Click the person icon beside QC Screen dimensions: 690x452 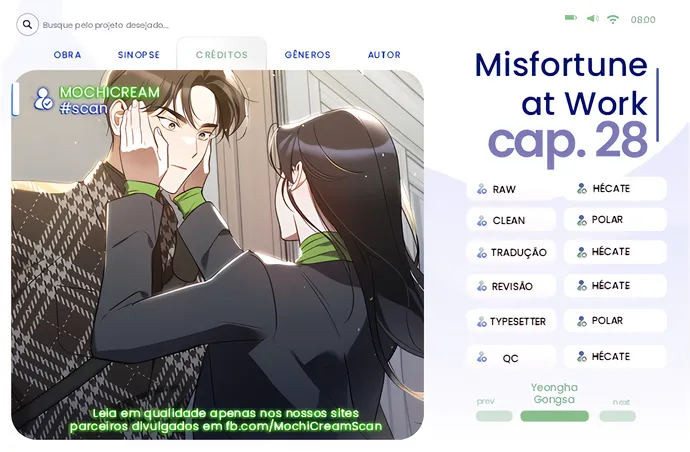[482, 357]
